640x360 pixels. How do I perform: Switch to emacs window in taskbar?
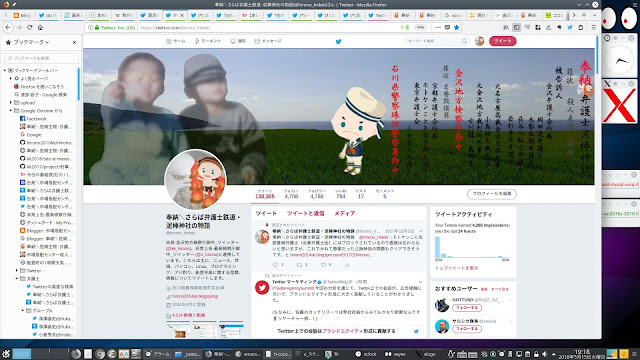[x=248, y=354]
